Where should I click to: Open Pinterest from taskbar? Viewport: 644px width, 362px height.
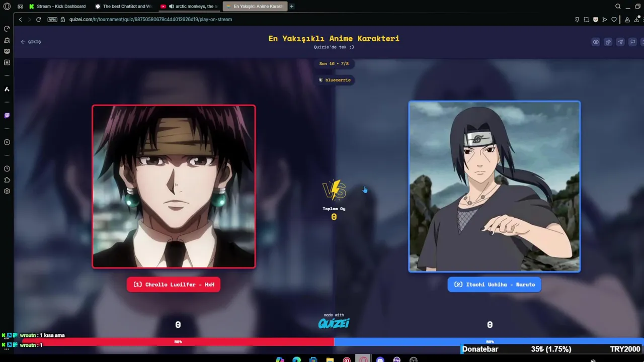tap(347, 359)
